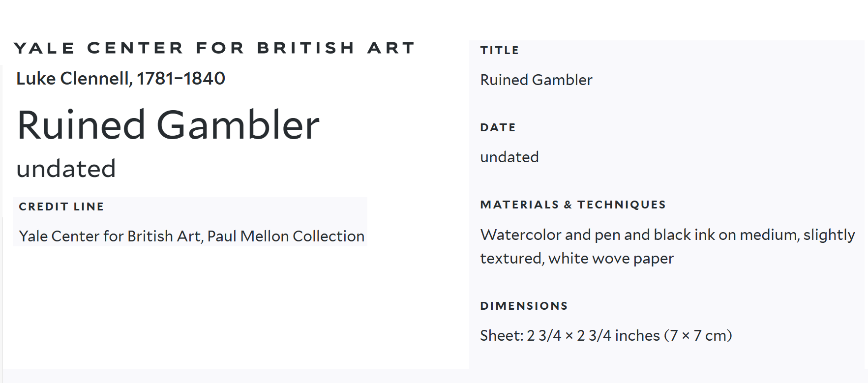This screenshot has height=383, width=868.
Task: Click Ruined Gambler value under TITLE label
Action: [x=536, y=80]
